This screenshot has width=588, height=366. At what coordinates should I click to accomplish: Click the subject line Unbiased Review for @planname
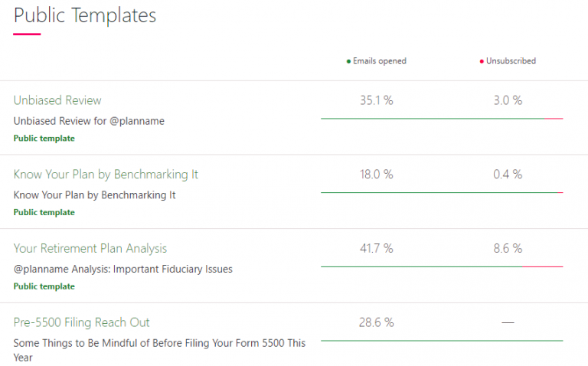89,121
